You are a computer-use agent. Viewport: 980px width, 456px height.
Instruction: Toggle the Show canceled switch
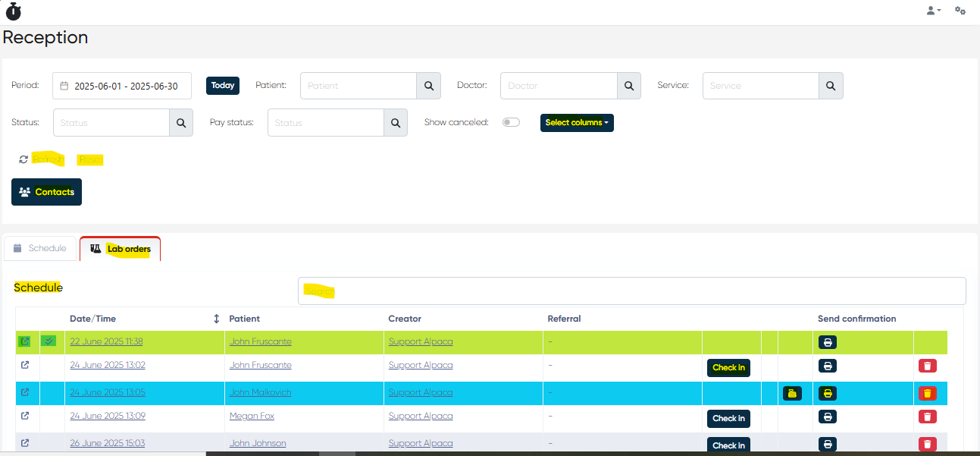(x=511, y=122)
